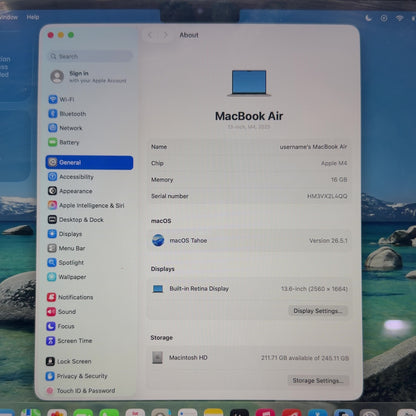Go back with the back arrow

pyautogui.click(x=150, y=35)
